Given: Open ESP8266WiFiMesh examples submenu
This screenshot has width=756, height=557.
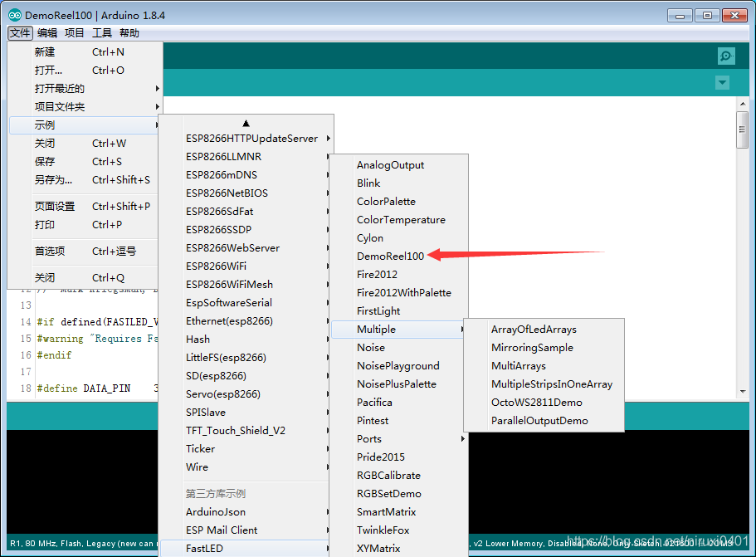Looking at the screenshot, I should (246, 285).
